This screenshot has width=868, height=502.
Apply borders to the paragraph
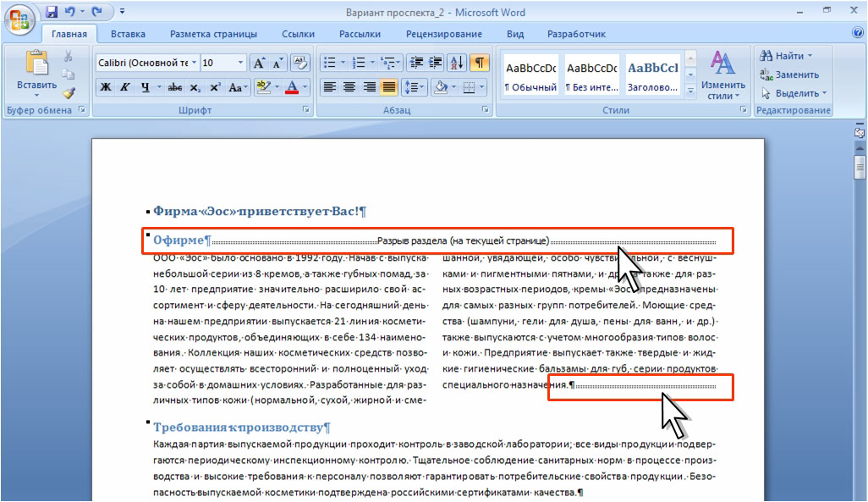469,87
